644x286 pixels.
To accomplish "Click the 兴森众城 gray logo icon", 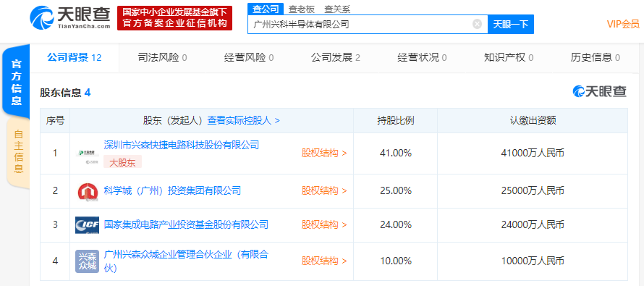I will pos(87,261).
